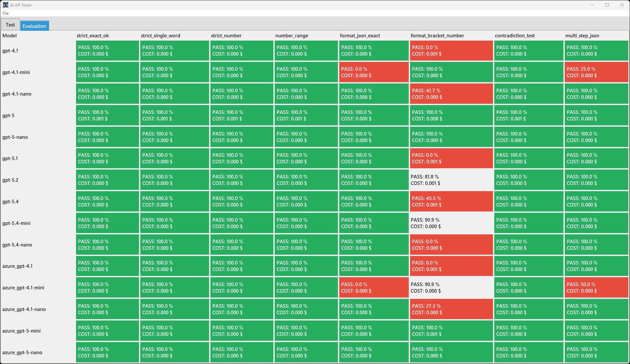
Task: Click gpt-5.4-nano contradiction_test result cell
Action: point(528,245)
